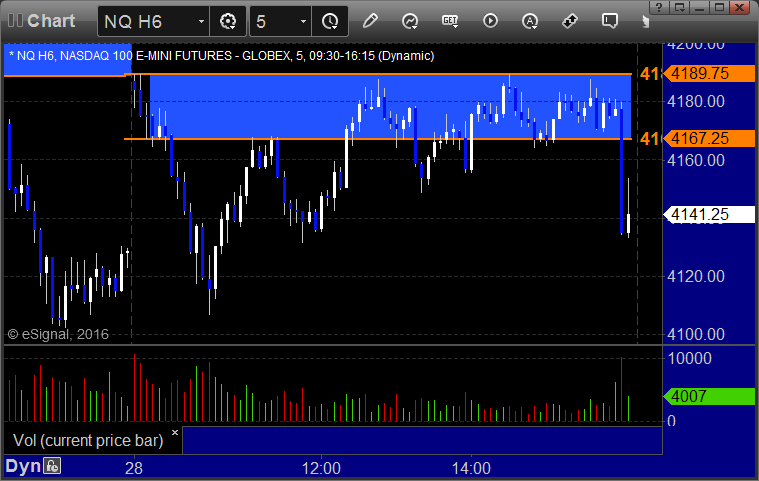Click the help question mark button
Viewport: 759px width, 481px height.
pyautogui.click(x=659, y=7)
